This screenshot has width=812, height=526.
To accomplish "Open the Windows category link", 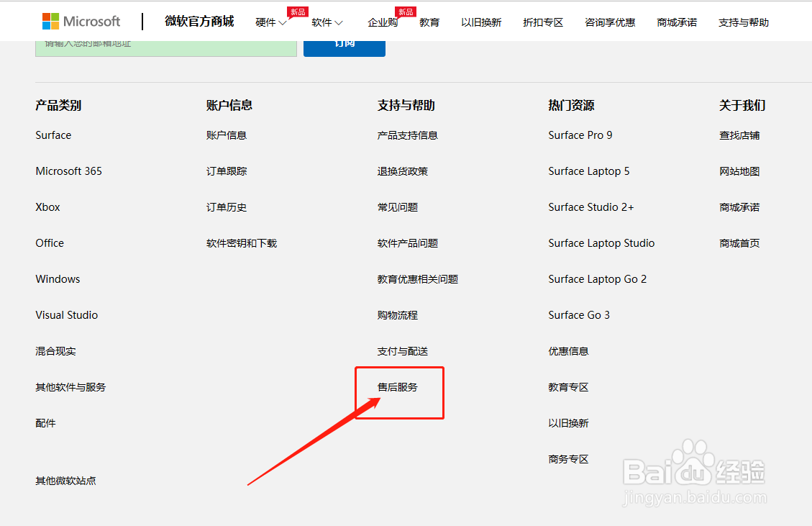I will pos(58,278).
